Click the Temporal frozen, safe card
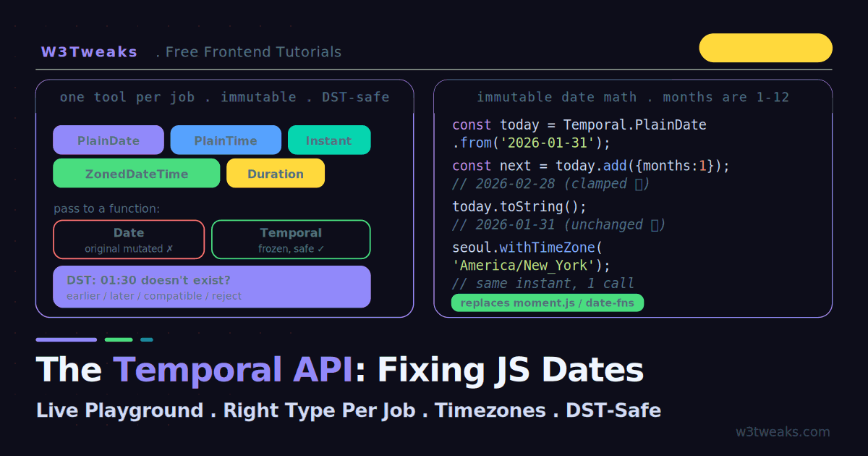 (x=291, y=240)
